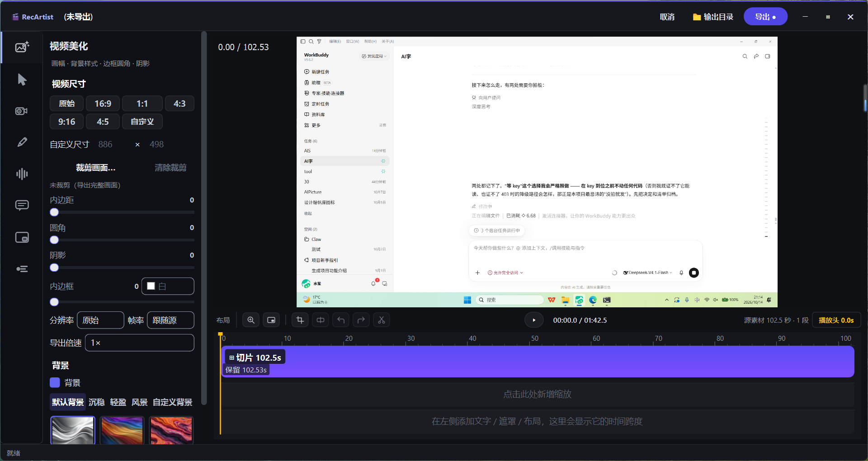
Task: Open the pen annotation sidebar icon
Action: [22, 142]
